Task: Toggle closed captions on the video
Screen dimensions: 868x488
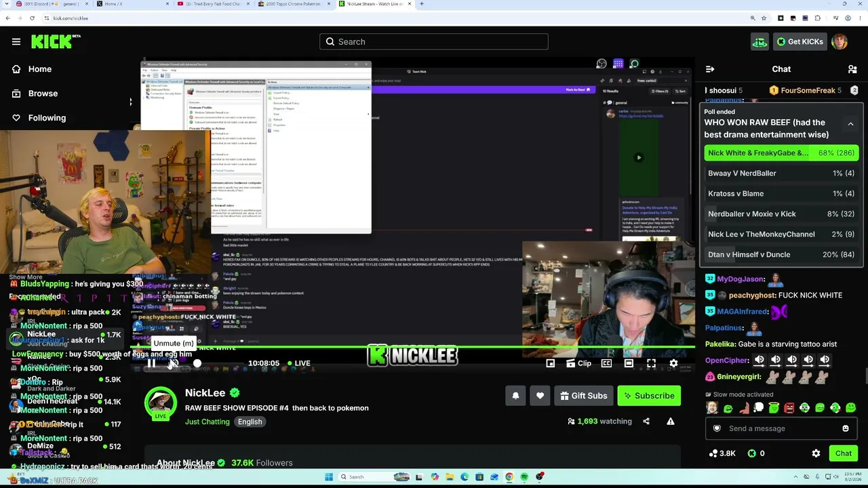Action: [x=607, y=363]
